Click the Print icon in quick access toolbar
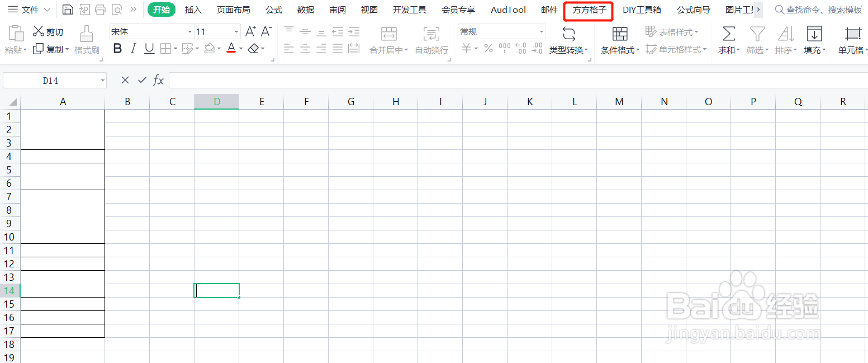This screenshot has width=868, height=363. (101, 10)
